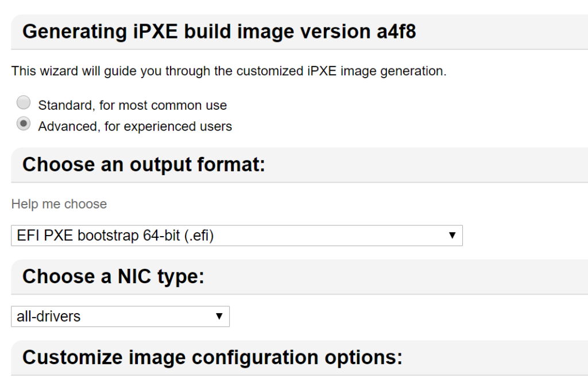
Task: Click the "Standard, for most common use" label
Action: tap(132, 106)
